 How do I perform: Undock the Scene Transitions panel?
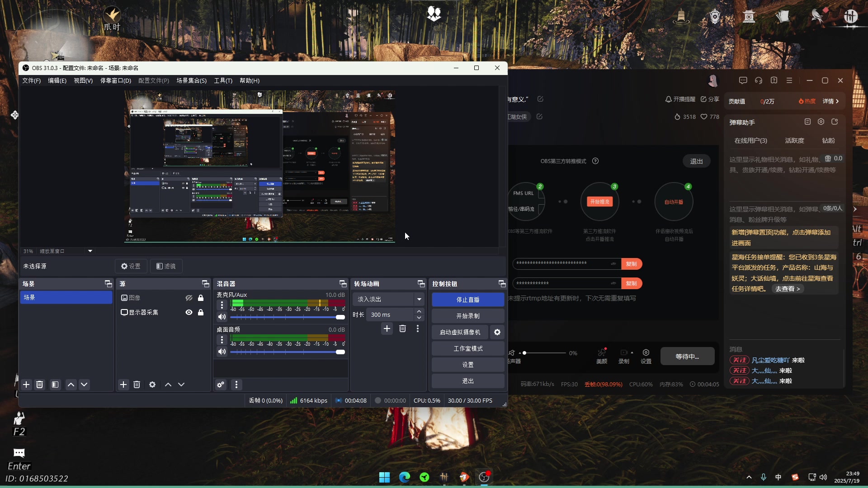point(421,284)
